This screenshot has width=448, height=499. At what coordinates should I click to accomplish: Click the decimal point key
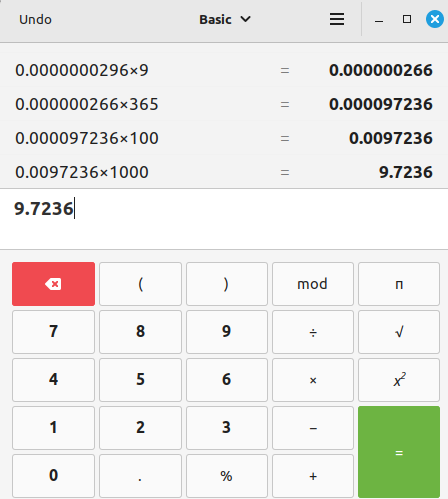[140, 476]
